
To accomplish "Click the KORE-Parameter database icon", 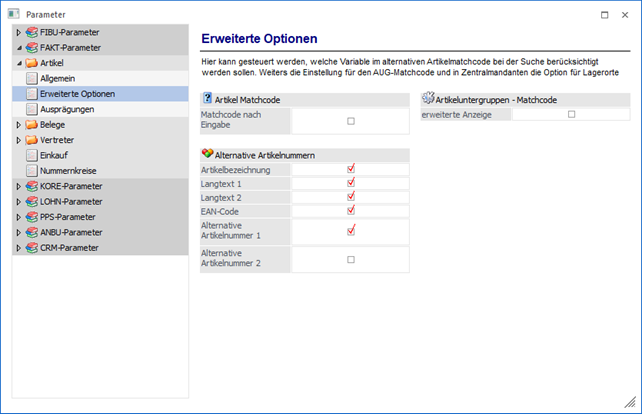I will tap(31, 186).
